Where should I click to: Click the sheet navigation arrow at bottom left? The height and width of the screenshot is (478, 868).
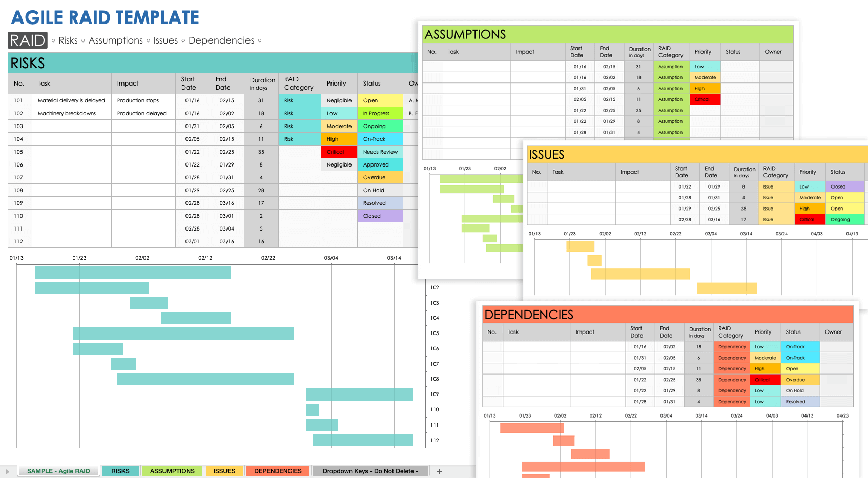point(7,471)
